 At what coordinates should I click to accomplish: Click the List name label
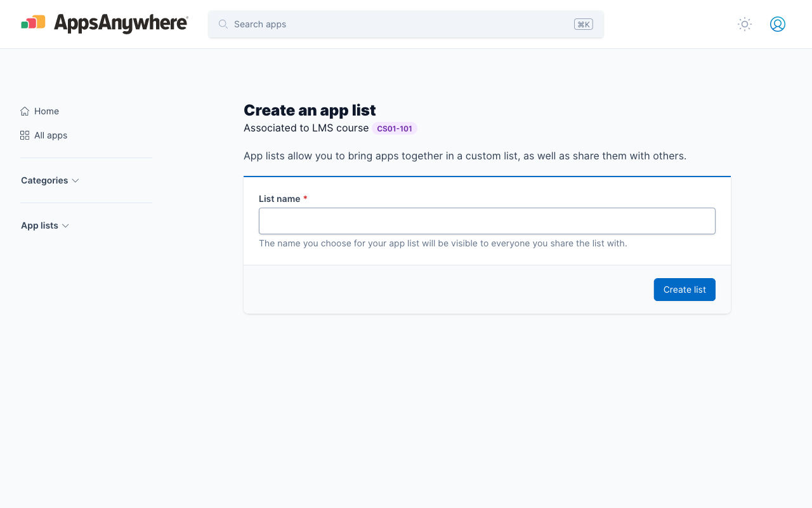(280, 199)
